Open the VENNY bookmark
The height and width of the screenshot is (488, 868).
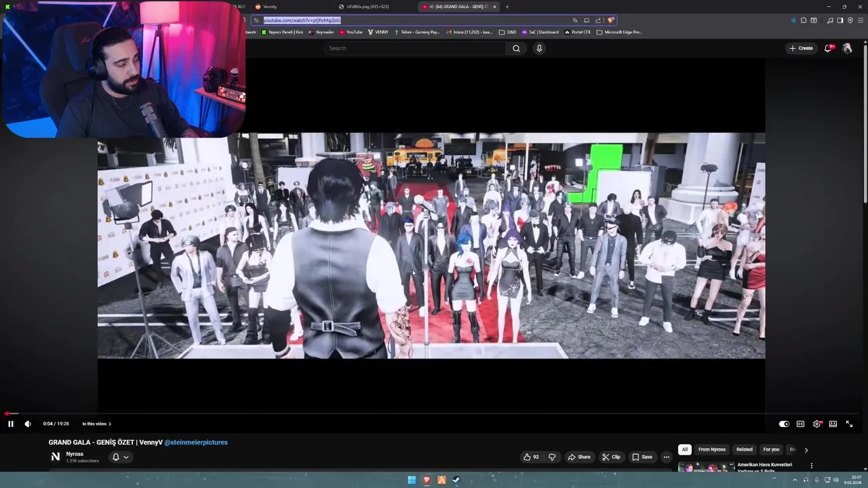[378, 32]
